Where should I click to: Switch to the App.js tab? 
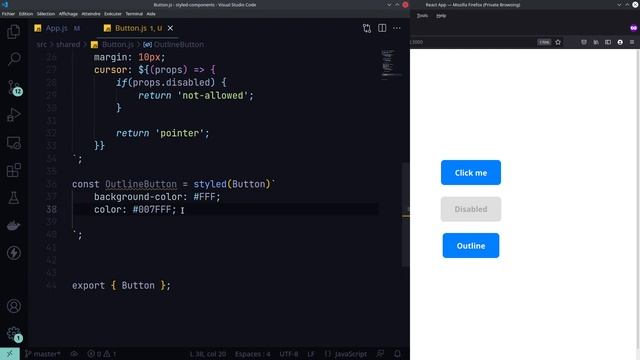[57, 28]
